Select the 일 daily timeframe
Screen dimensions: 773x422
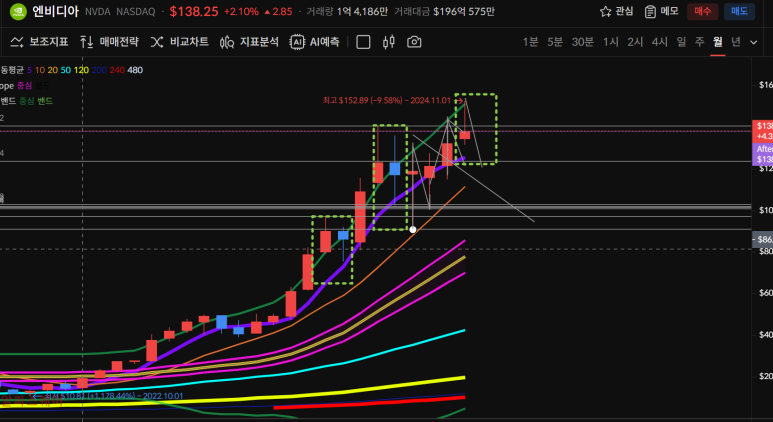pyautogui.click(x=681, y=42)
